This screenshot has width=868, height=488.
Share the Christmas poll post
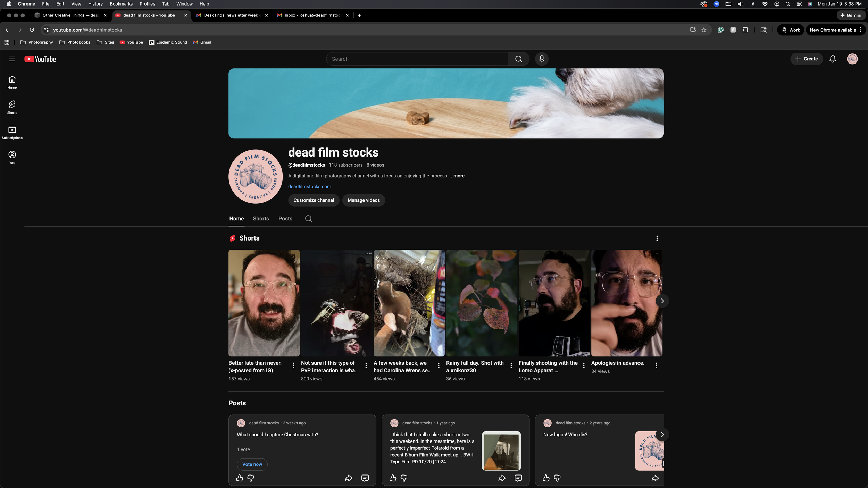(x=349, y=478)
